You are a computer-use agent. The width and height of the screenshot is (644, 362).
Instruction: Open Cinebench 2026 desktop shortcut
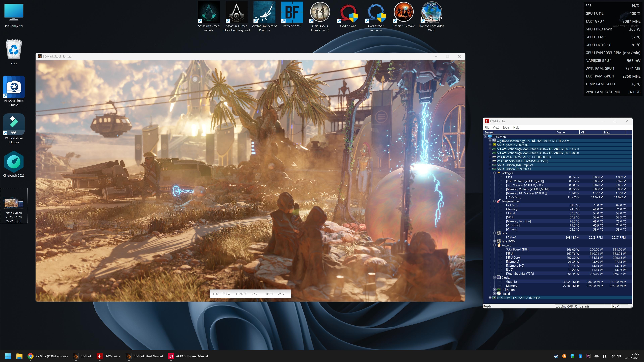(14, 164)
